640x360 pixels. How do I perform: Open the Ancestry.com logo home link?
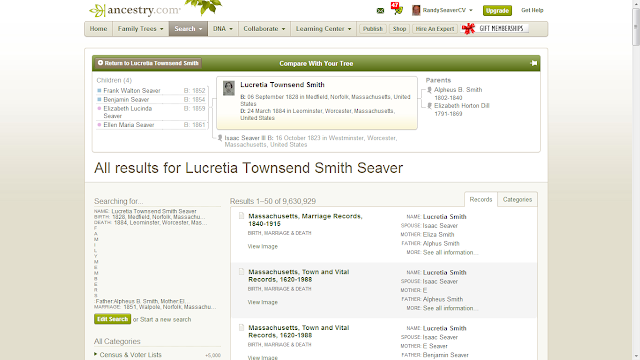click(134, 10)
